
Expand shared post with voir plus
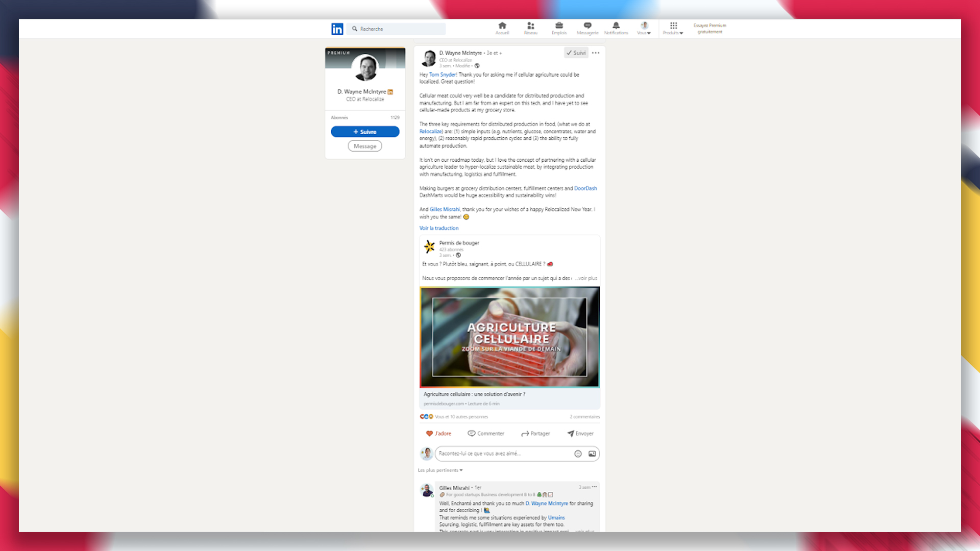click(x=586, y=279)
